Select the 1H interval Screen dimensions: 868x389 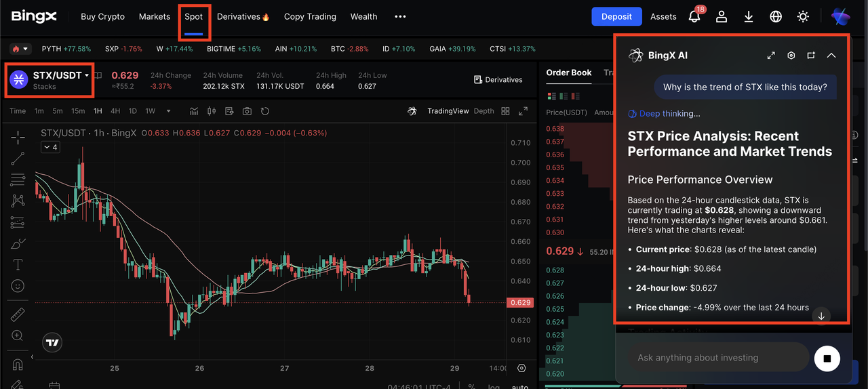[98, 111]
